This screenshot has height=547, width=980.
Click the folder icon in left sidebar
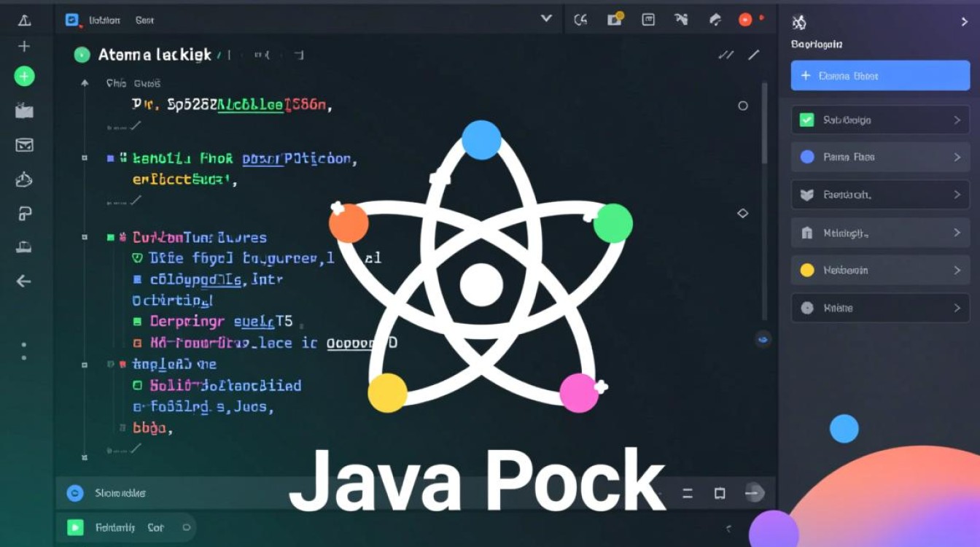(x=24, y=111)
